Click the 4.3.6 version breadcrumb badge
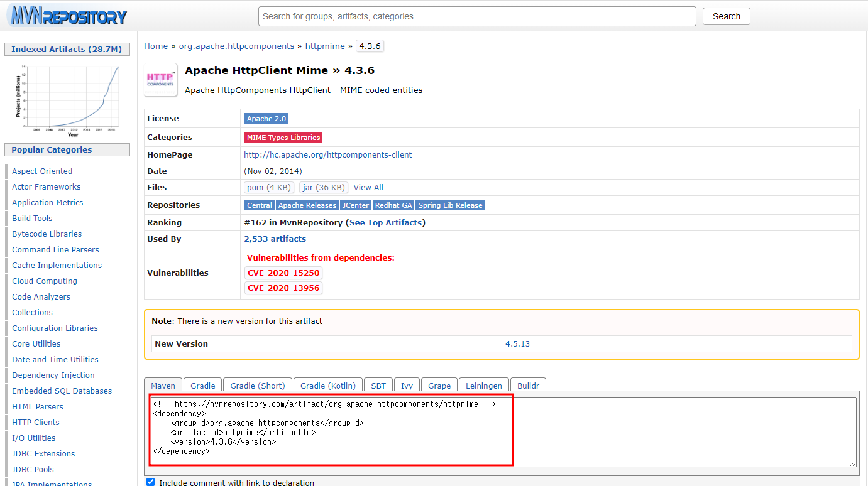 (x=370, y=46)
